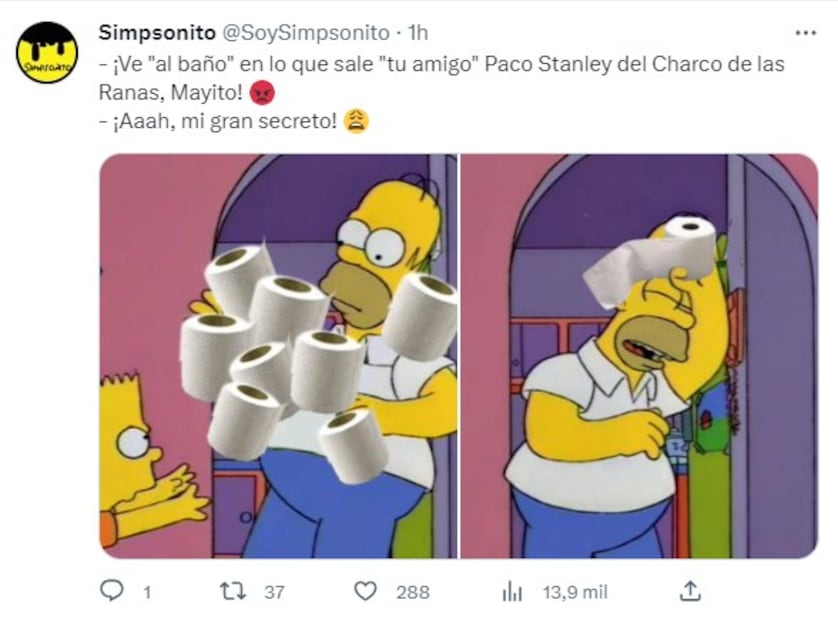Click the weary face emoji
The width and height of the screenshot is (838, 620).
356,121
